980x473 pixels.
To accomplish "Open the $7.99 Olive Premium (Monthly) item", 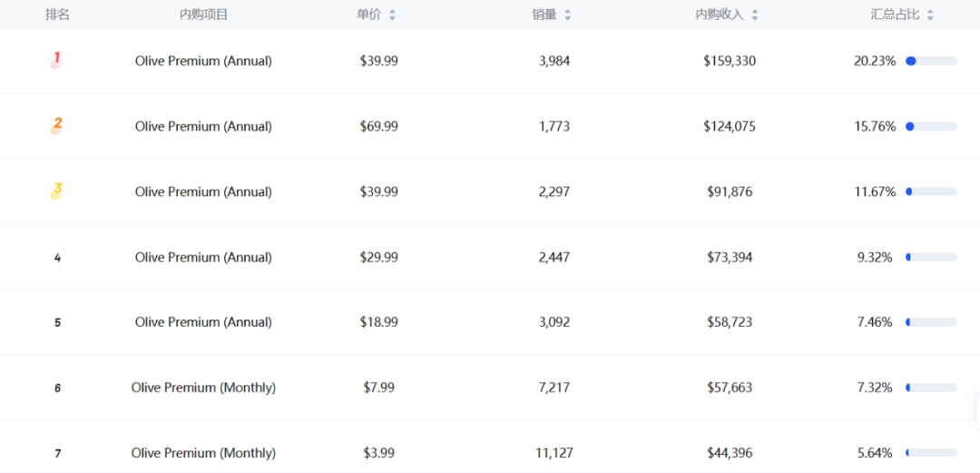I will [x=203, y=388].
